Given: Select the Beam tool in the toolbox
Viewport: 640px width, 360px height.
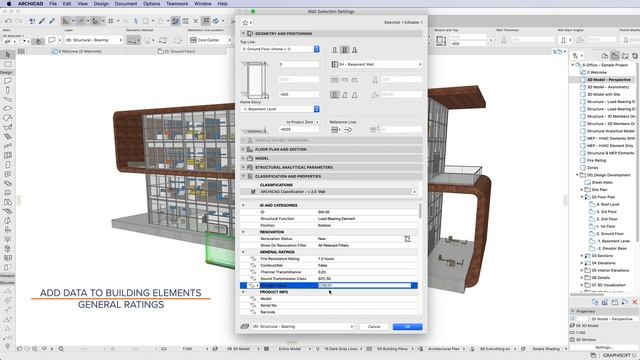Looking at the screenshot, I should 7,100.
